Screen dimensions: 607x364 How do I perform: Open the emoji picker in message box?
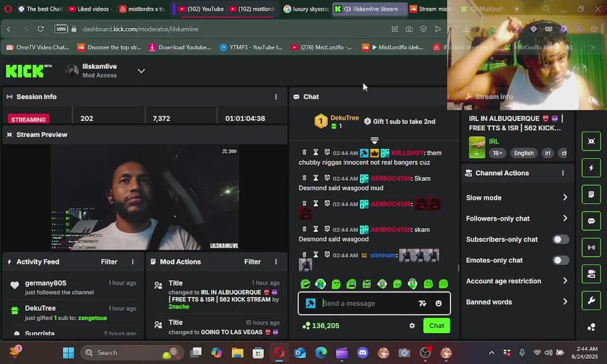[439, 303]
